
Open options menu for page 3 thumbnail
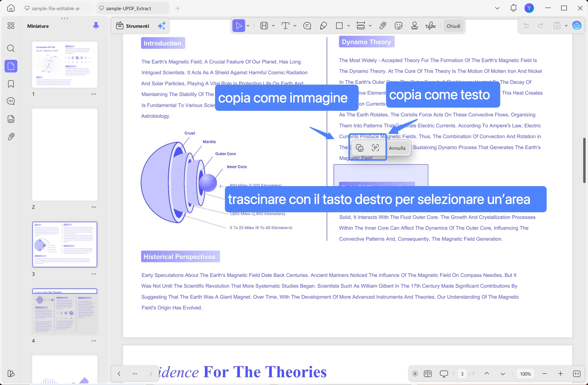click(94, 274)
